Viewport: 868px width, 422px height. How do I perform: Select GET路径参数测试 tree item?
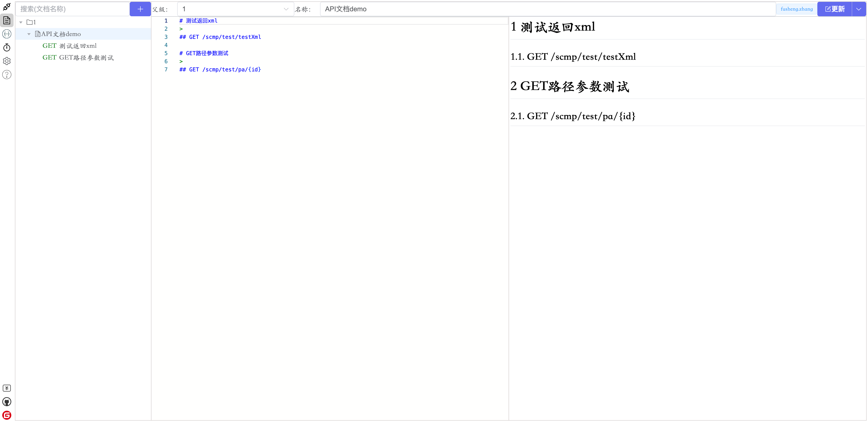point(78,58)
